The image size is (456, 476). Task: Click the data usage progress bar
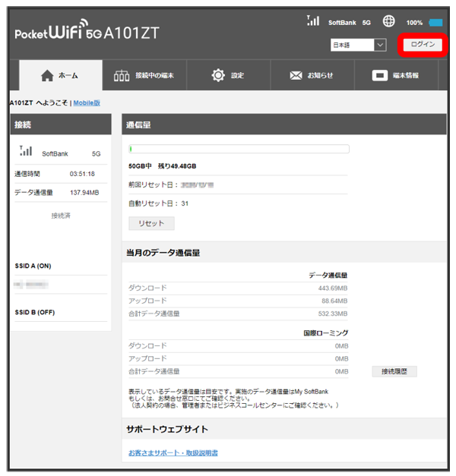tap(239, 150)
